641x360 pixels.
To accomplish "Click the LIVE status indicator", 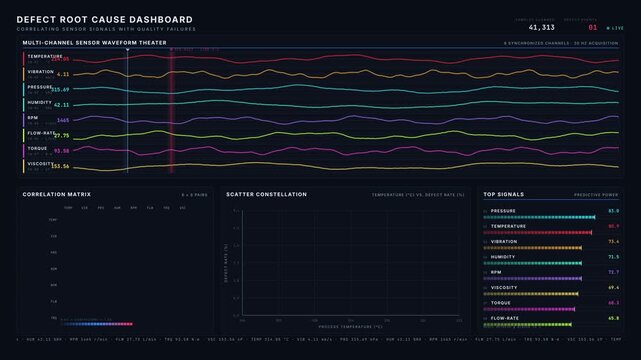I will pos(615,28).
